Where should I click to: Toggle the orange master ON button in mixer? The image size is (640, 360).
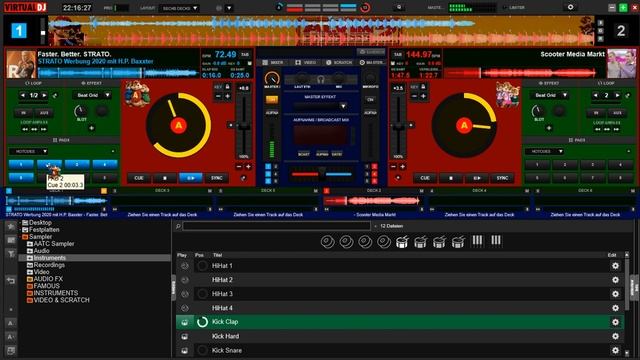(271, 99)
